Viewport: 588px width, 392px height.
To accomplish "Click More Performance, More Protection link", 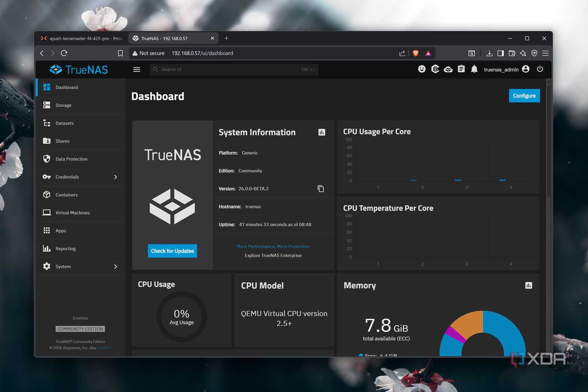I will (273, 247).
